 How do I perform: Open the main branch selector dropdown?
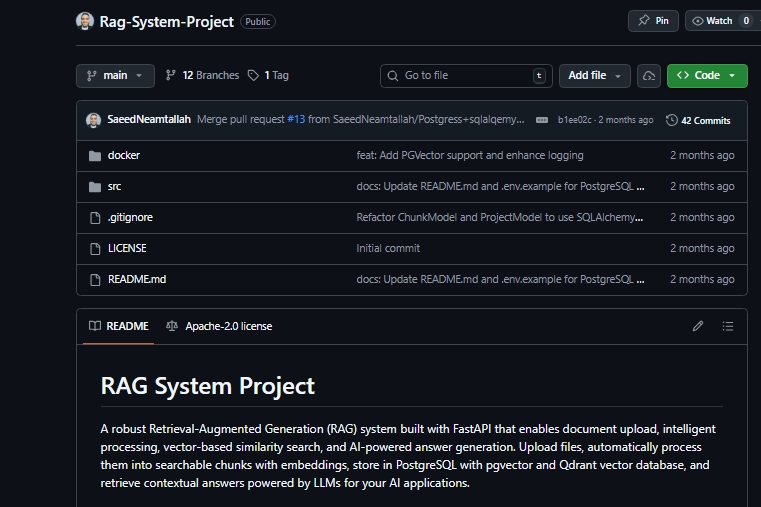(116, 76)
